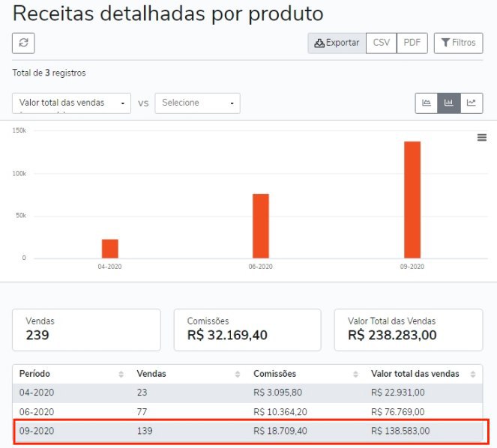This screenshot has width=497, height=448.
Task: Click the 06-2020 chart bar
Action: [x=261, y=226]
